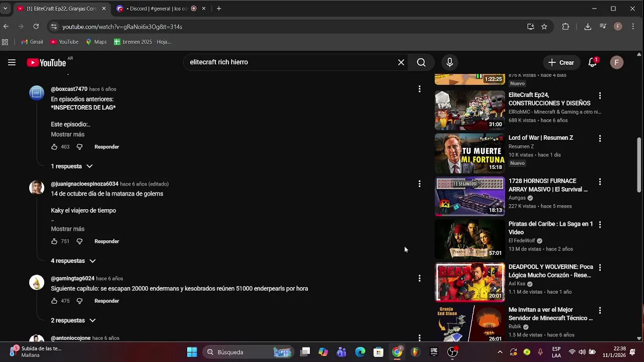Open a new Chrome tab

(219, 9)
